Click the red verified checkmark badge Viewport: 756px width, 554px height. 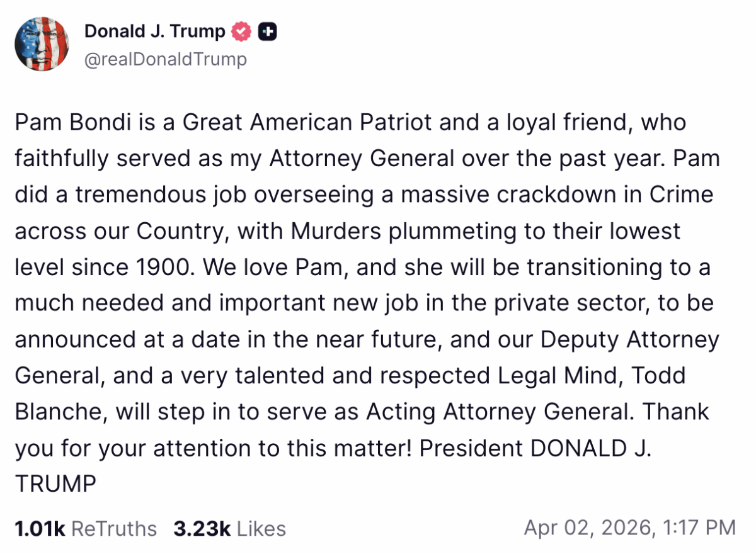(242, 31)
